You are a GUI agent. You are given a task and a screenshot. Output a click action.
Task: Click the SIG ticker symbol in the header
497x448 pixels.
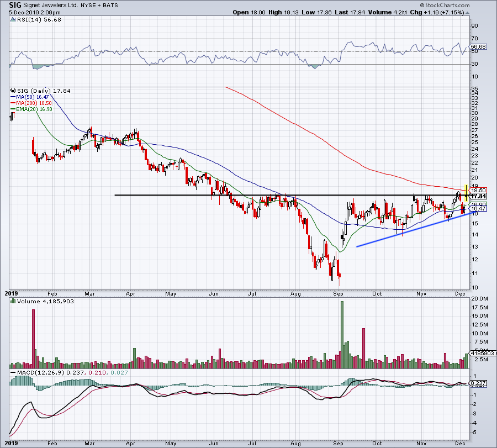(15, 5)
